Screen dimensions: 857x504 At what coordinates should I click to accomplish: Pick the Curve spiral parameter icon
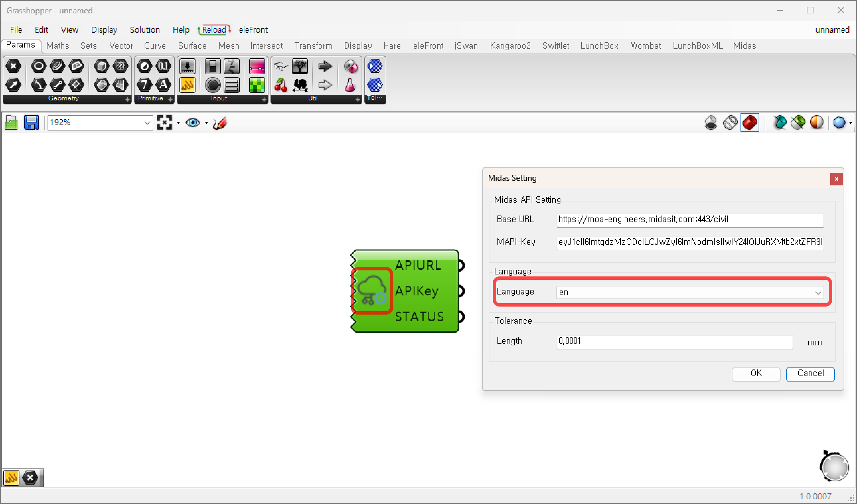(57, 66)
